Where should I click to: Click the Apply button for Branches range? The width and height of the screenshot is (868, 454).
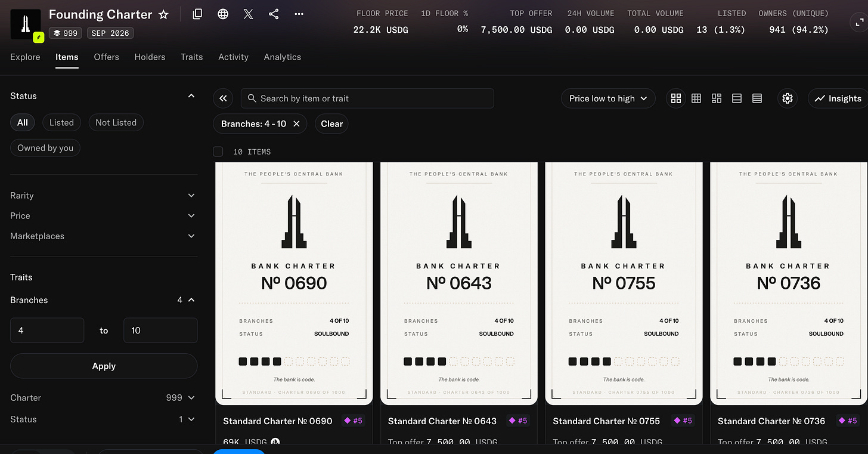104,366
